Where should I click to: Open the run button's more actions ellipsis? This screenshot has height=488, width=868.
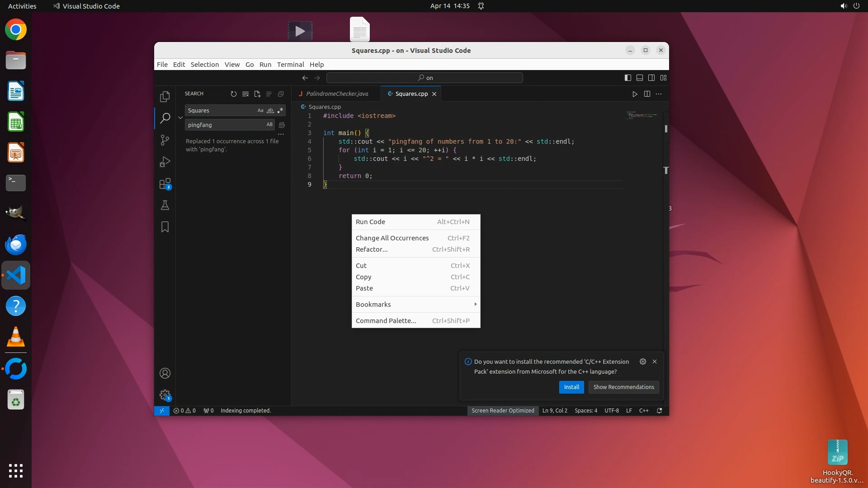pyautogui.click(x=659, y=94)
